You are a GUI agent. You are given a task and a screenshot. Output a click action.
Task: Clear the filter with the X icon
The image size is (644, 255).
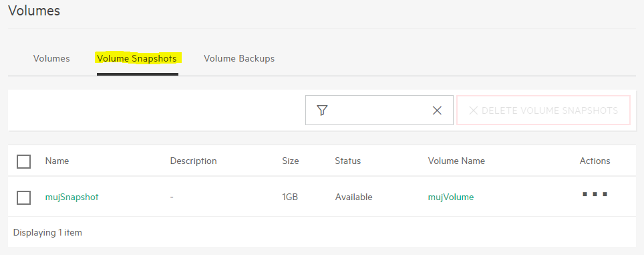(x=437, y=110)
